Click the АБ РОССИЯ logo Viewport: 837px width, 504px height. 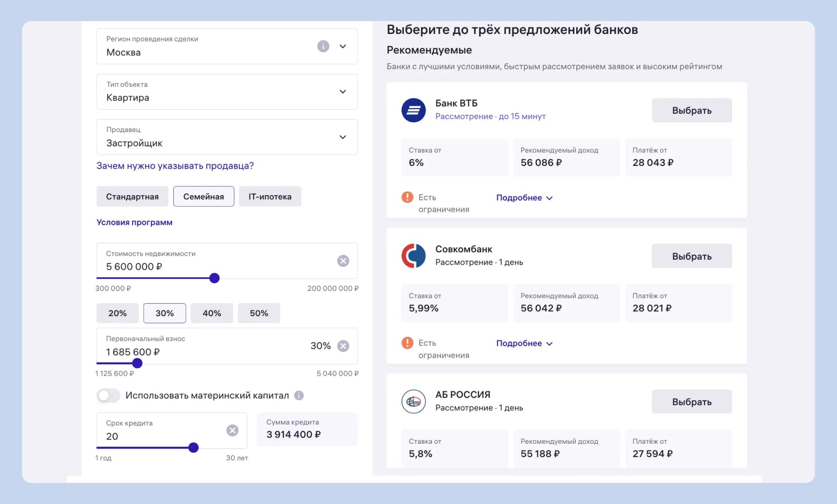(x=413, y=402)
